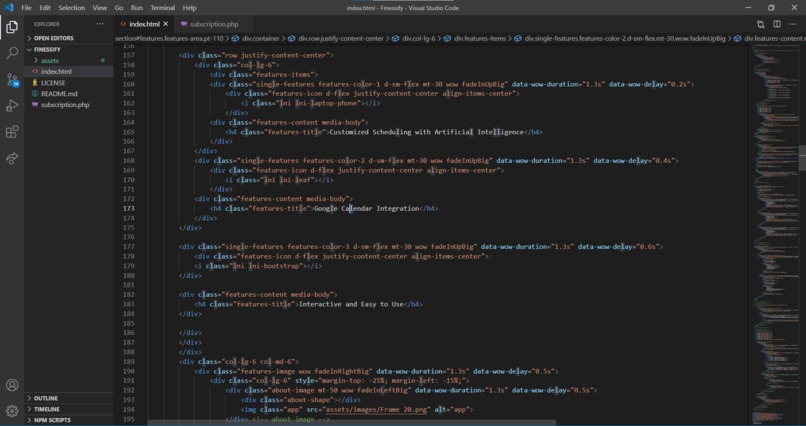The image size is (806, 426).
Task: Open the File menu
Action: [x=26, y=8]
